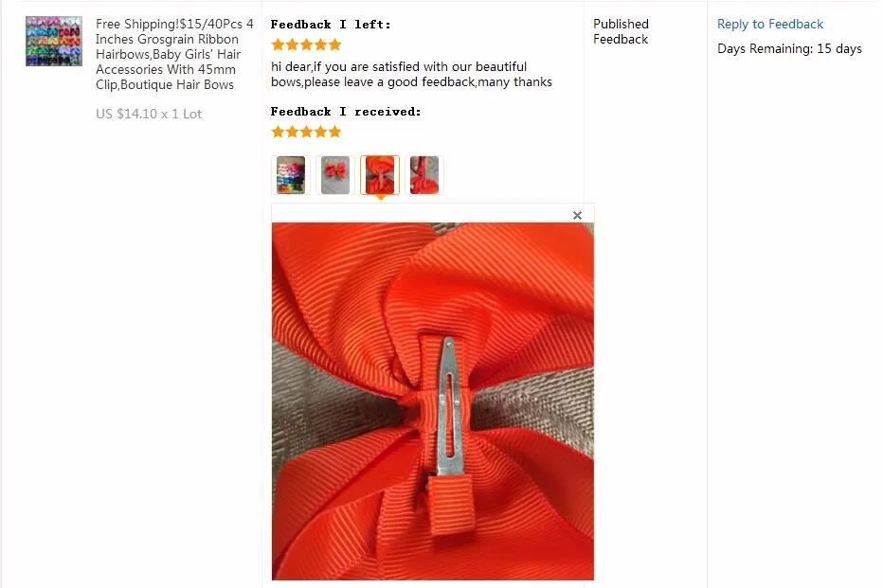Click the orange pointer arrow below selected thumbnail

click(x=381, y=198)
